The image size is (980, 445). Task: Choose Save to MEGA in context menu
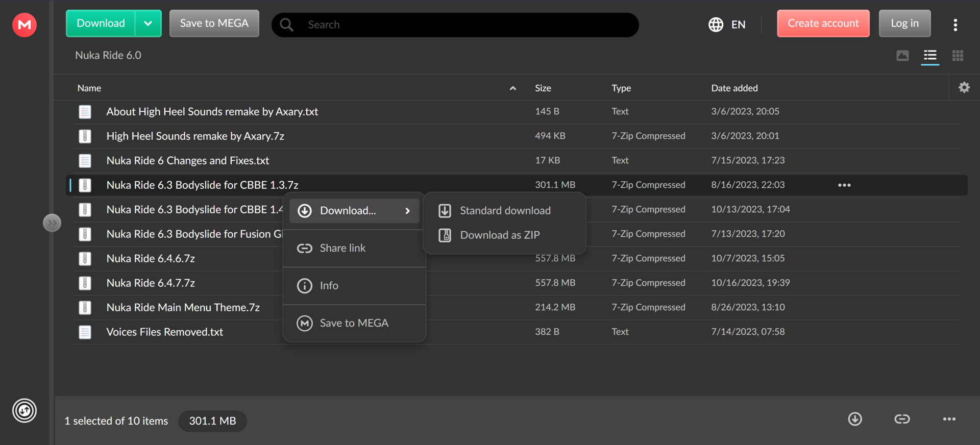click(354, 323)
